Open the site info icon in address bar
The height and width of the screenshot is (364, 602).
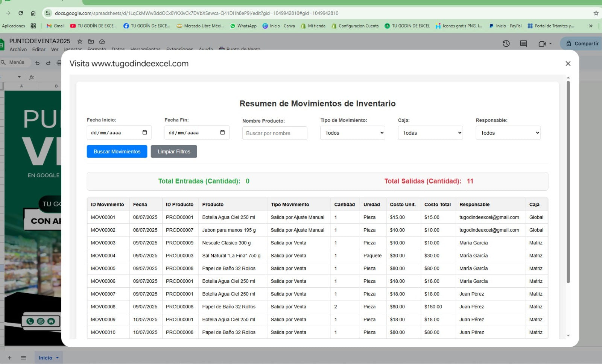[48, 13]
